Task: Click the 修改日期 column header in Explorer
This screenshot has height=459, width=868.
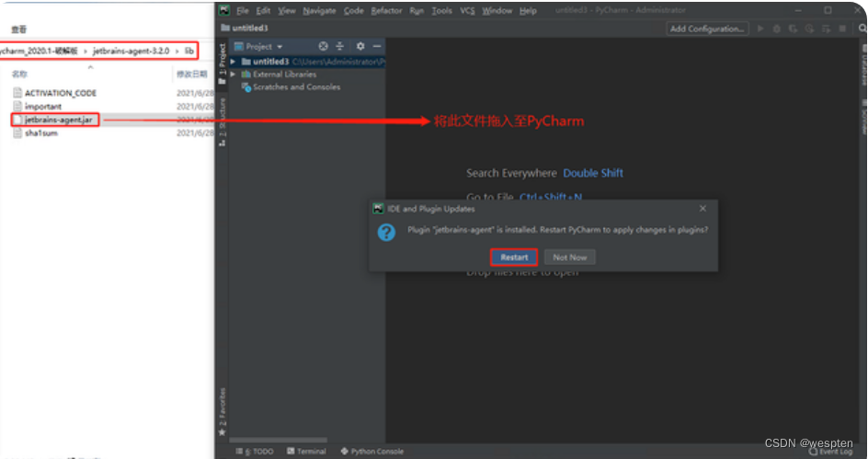Action: coord(191,74)
